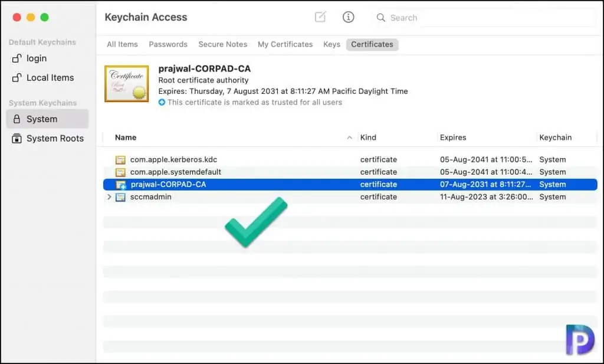Screen dimensions: 604x364
Task: Sort by the Keychain column header
Action: tap(556, 137)
